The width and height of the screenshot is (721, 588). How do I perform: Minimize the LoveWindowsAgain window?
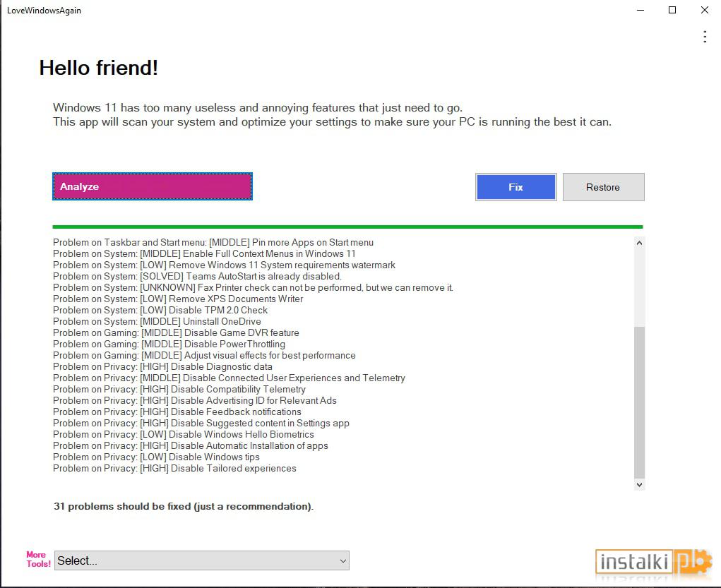(x=641, y=10)
